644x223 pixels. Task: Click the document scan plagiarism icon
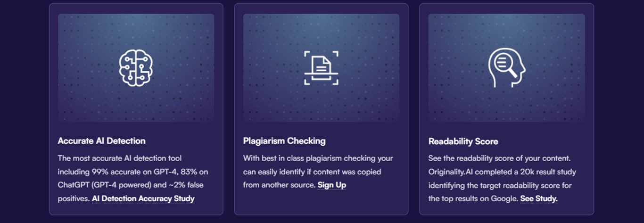point(321,68)
